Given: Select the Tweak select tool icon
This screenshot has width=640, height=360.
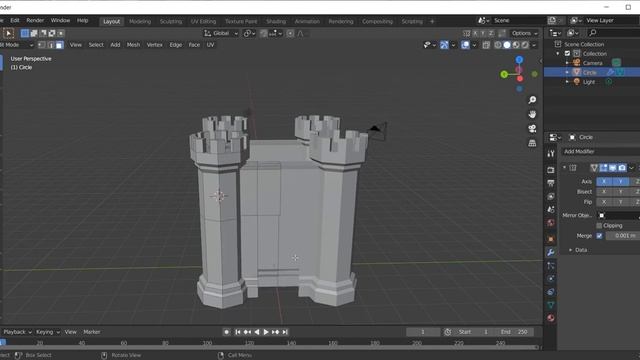Looking at the screenshot, I should point(8,33).
